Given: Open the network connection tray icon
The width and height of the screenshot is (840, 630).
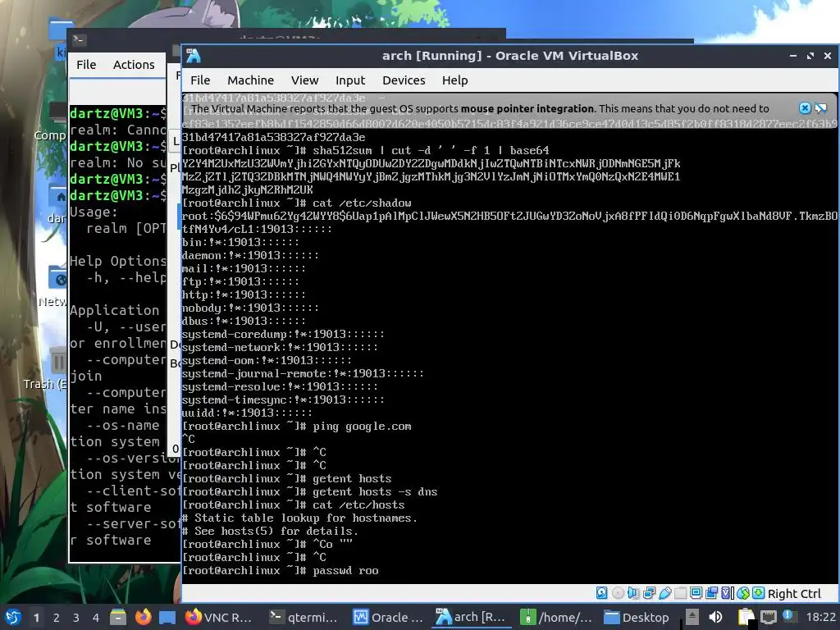Looking at the screenshot, I should pyautogui.click(x=768, y=617).
